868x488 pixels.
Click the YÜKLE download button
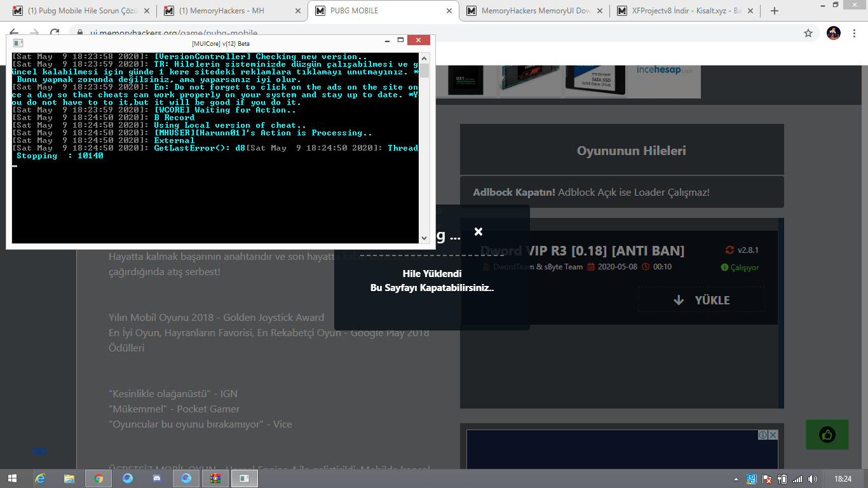click(702, 300)
